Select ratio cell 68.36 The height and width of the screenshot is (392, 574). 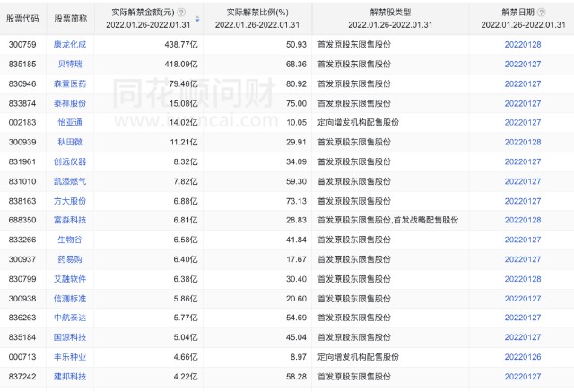pyautogui.click(x=296, y=64)
